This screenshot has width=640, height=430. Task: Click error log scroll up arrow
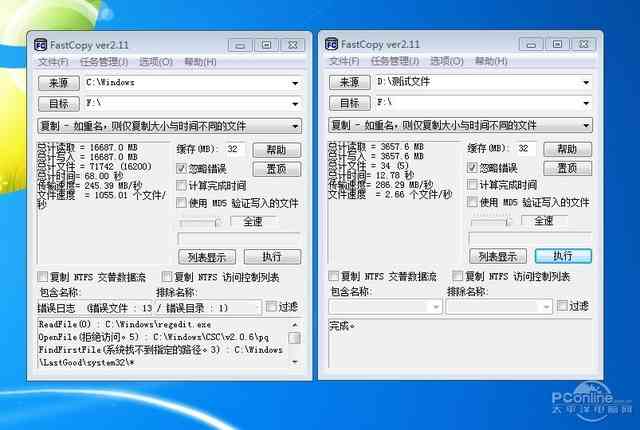pos(295,325)
